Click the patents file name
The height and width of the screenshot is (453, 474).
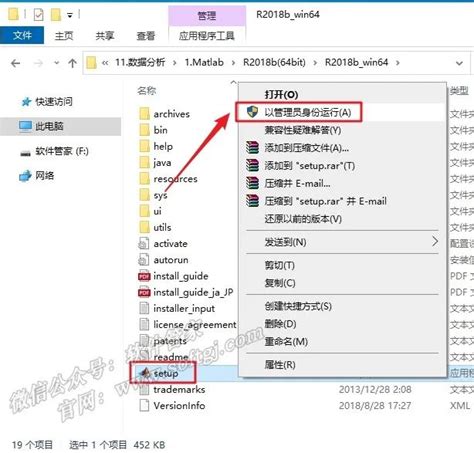170,341
